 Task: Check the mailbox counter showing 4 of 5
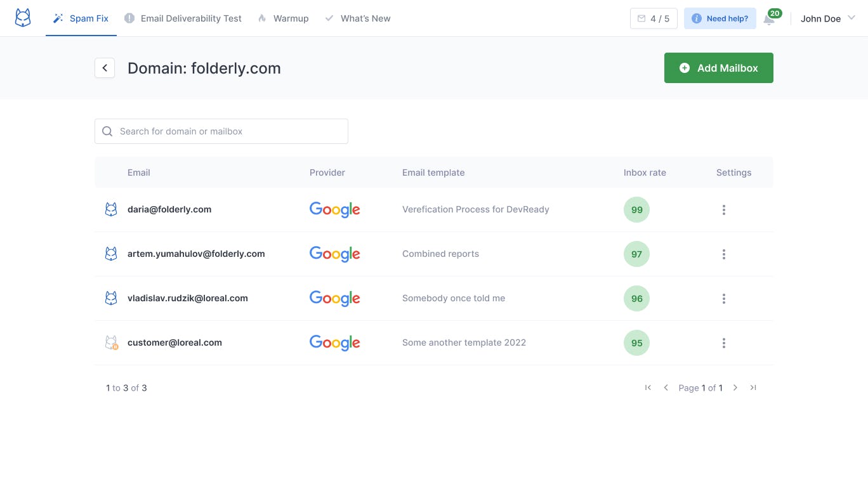click(x=654, y=18)
